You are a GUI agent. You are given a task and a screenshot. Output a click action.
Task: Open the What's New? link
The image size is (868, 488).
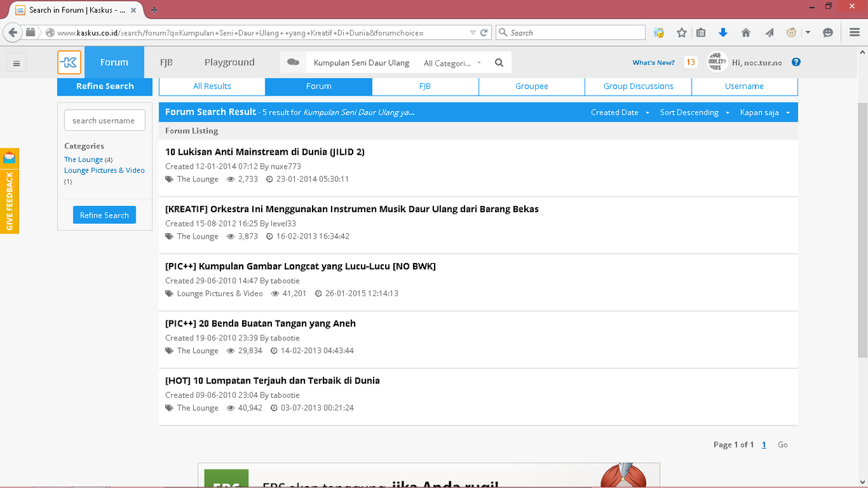point(654,62)
